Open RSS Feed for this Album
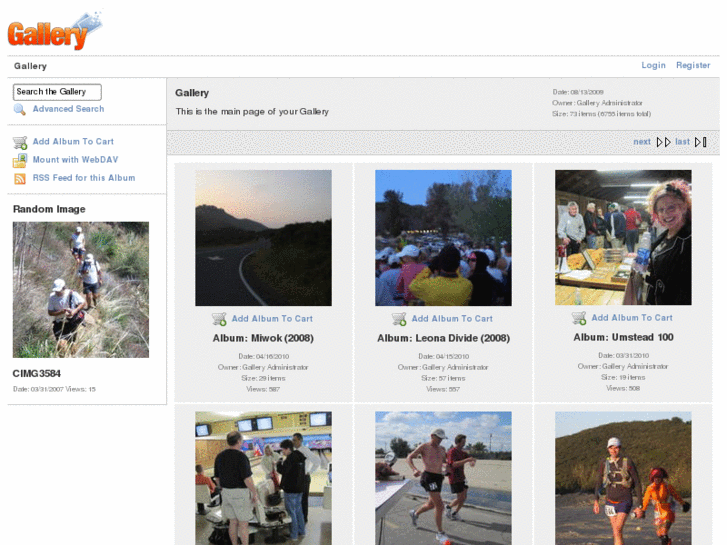The width and height of the screenshot is (727, 545). (84, 178)
